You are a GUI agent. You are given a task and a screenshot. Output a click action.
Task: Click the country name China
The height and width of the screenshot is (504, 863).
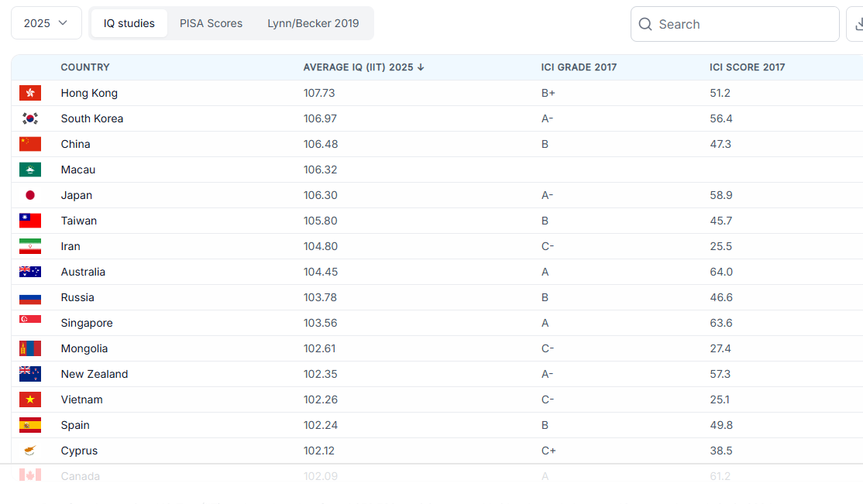coord(75,144)
